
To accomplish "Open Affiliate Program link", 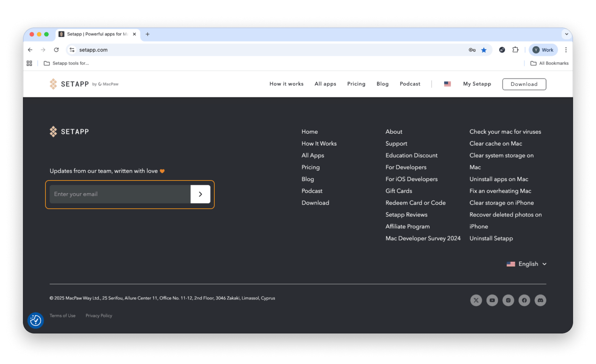I will click(408, 227).
